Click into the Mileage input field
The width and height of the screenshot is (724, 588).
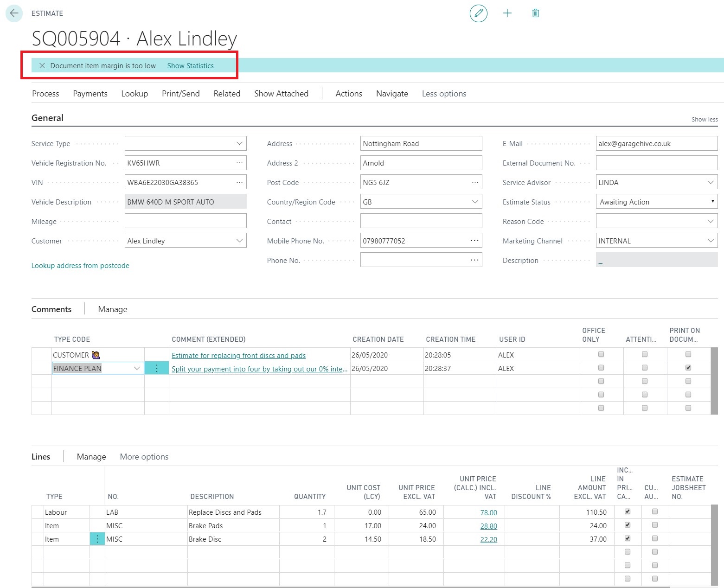[186, 221]
